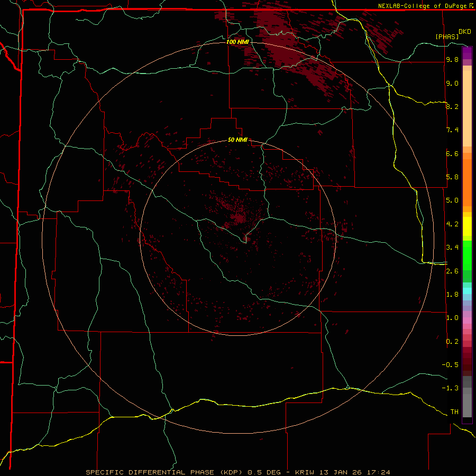The image size is (476, 476).
Task: Click the 50 NMI range ring label
Action: tap(237, 140)
